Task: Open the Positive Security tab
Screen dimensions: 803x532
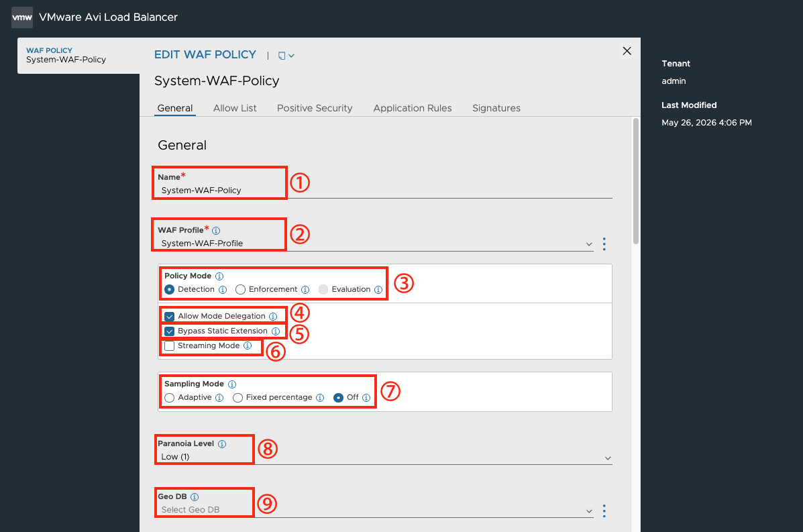Action: 315,108
